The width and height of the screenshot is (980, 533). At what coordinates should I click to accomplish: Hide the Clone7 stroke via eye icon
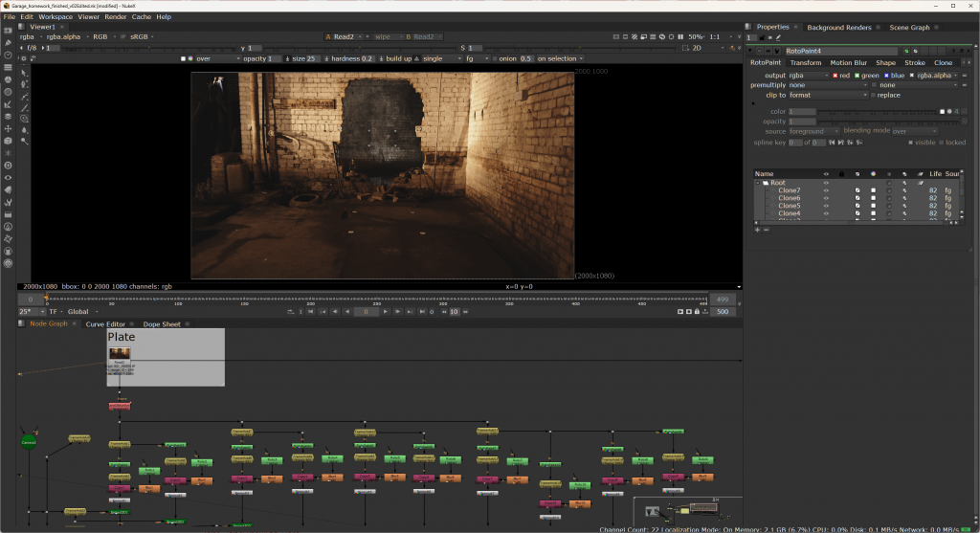tap(826, 190)
